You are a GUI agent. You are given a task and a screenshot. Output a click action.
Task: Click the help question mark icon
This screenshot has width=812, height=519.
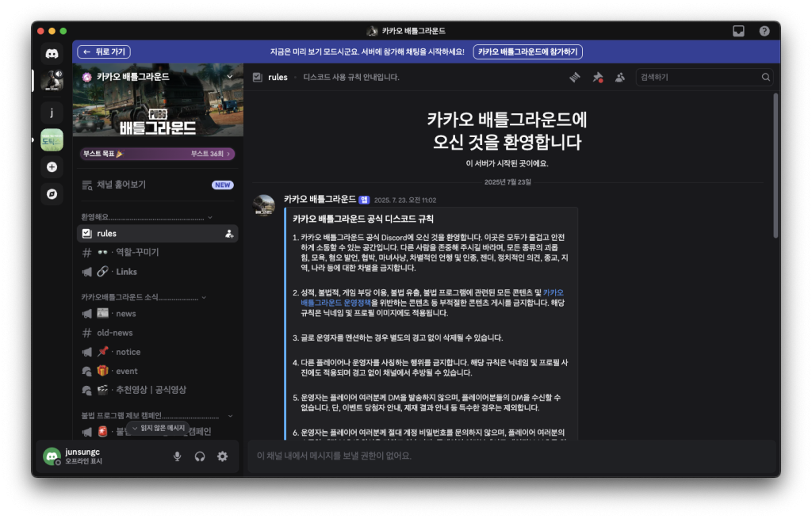(764, 31)
